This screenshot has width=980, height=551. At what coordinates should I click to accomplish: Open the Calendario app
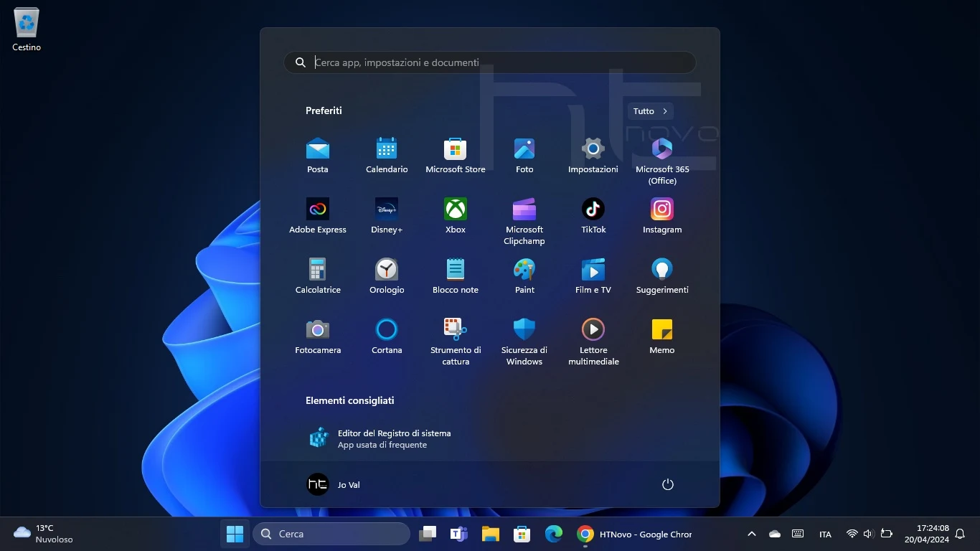[x=387, y=156]
